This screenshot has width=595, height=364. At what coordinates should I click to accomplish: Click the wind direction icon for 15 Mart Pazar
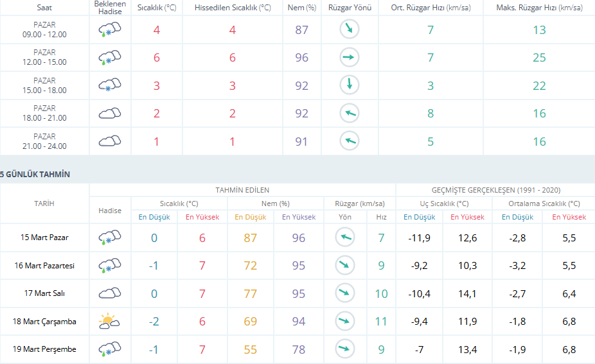[345, 238]
